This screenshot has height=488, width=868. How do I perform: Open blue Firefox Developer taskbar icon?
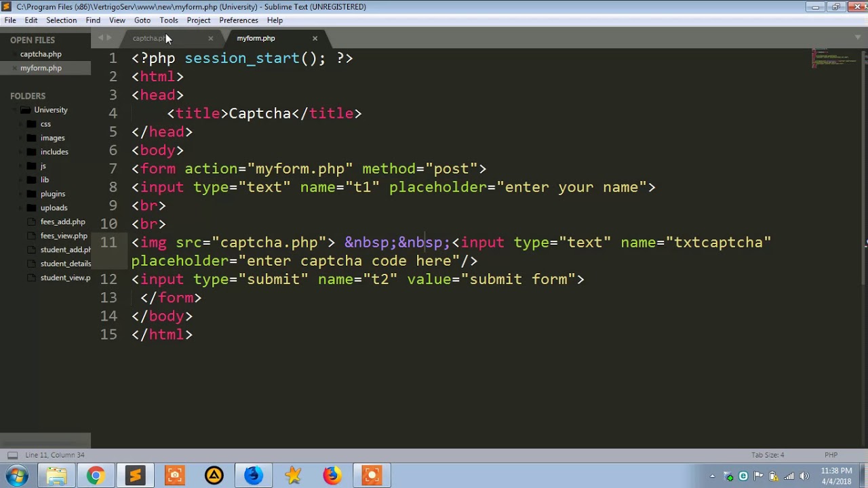coord(254,476)
